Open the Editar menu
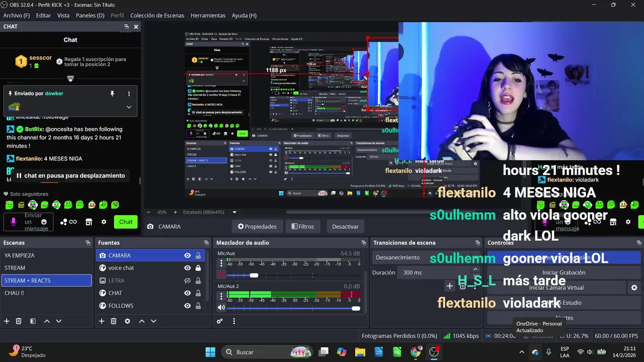This screenshot has height=362, width=644. (43, 16)
